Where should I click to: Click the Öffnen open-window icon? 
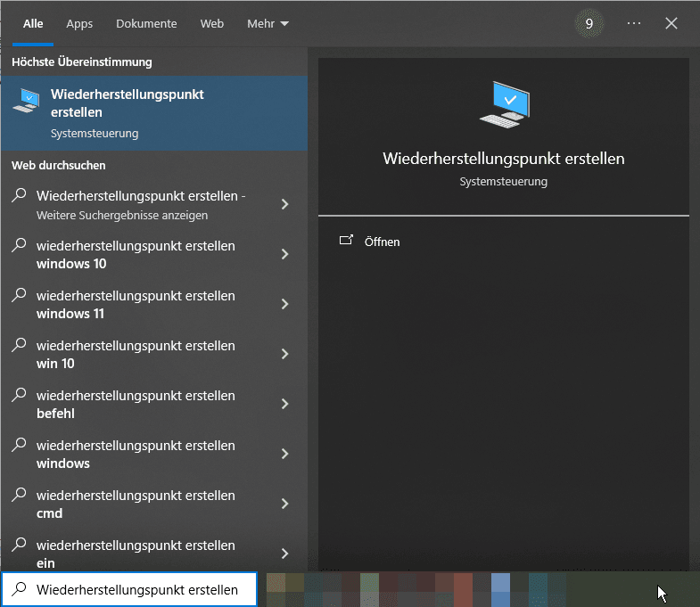(x=346, y=241)
